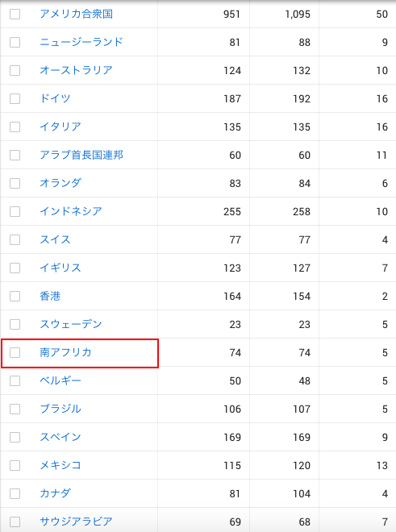Click the ドイツ link

(x=55, y=98)
